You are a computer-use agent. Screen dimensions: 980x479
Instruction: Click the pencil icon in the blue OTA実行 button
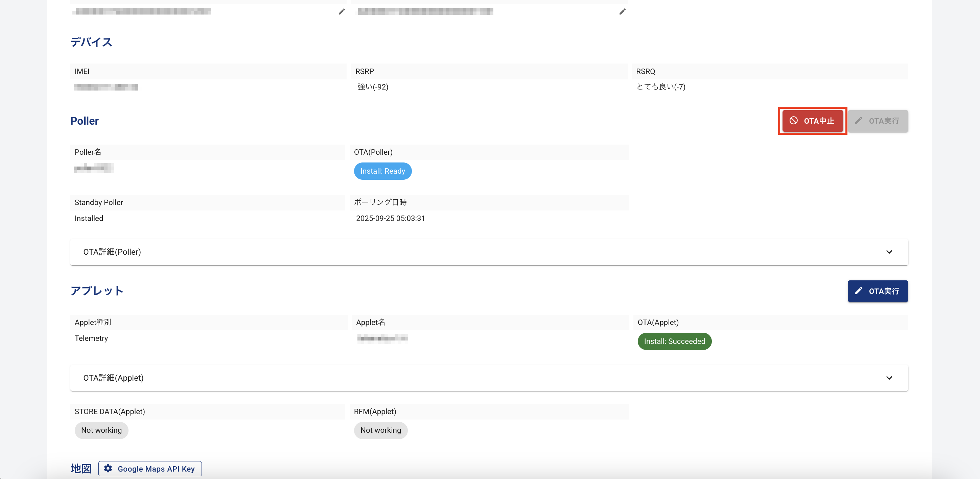coord(859,291)
